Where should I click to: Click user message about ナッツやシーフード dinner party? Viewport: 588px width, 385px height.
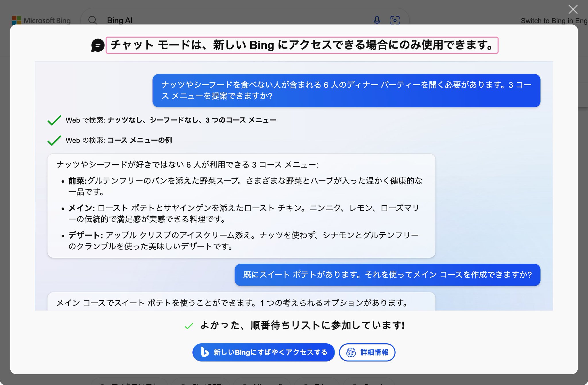pos(346,90)
